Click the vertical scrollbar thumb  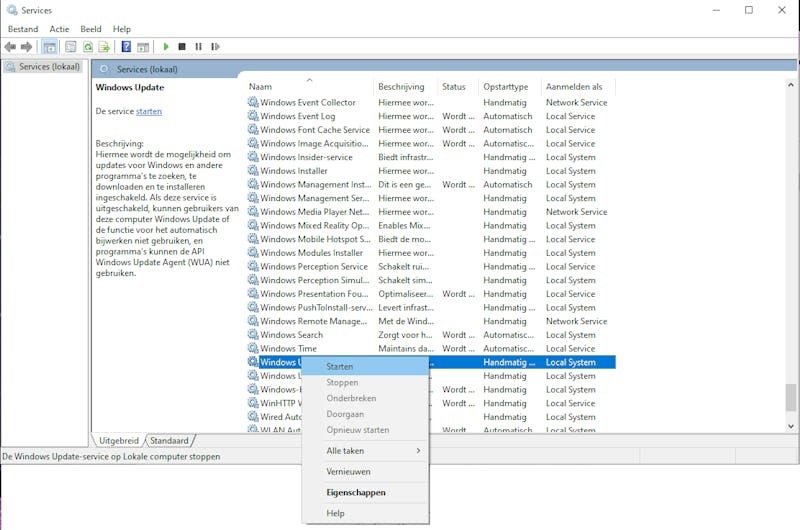pos(790,397)
